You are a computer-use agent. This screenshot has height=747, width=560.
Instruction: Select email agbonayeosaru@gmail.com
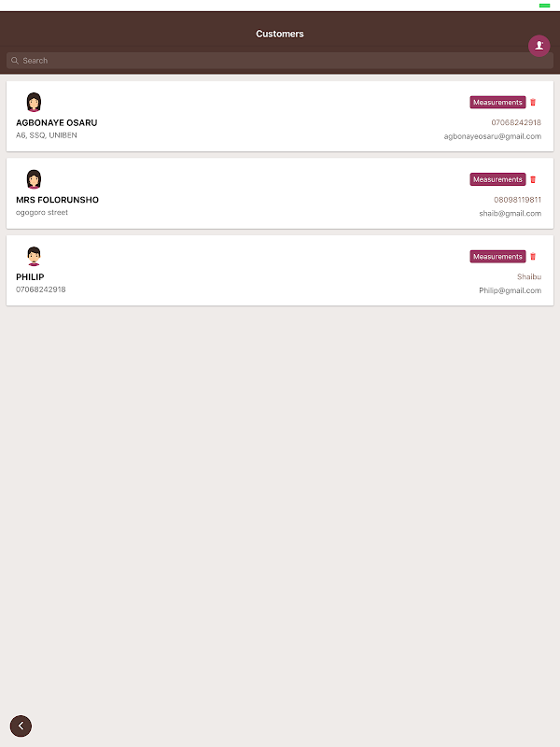pyautogui.click(x=492, y=136)
